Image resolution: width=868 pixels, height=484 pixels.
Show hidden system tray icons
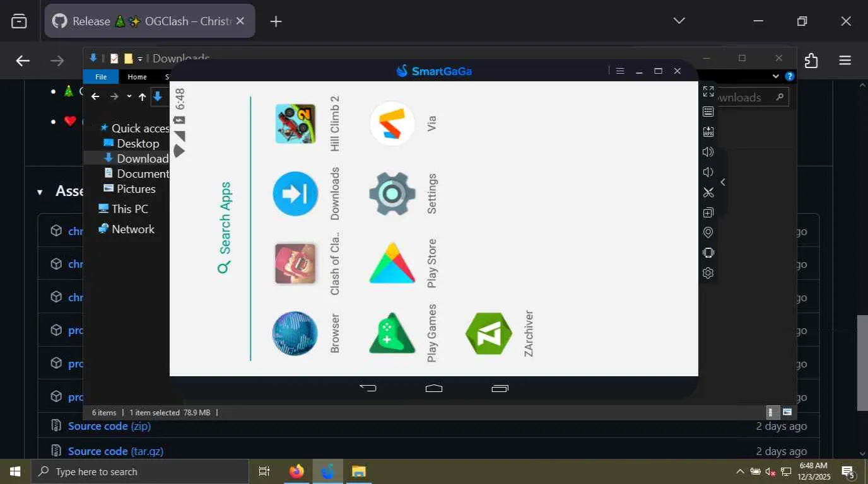[x=740, y=471]
